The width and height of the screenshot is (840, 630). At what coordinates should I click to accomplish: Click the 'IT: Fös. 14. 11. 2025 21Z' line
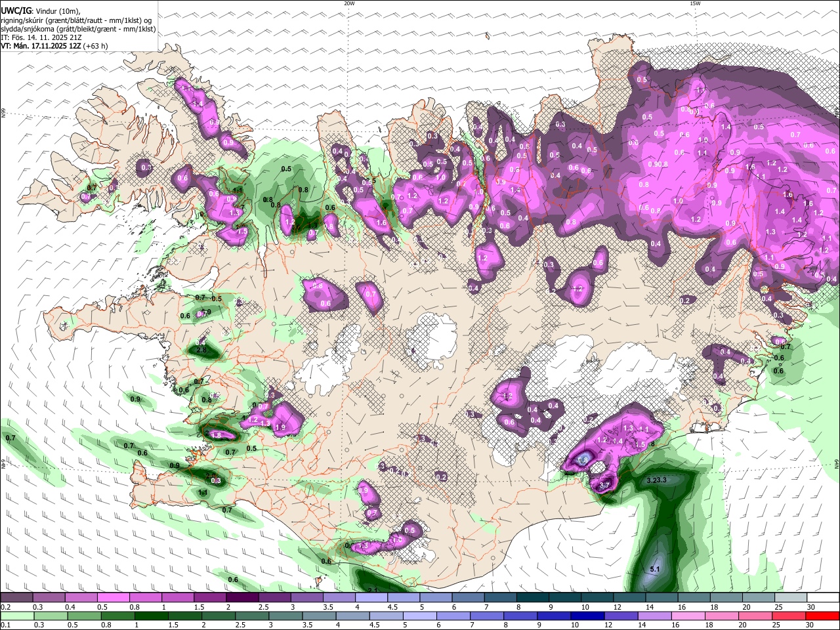(x=41, y=37)
